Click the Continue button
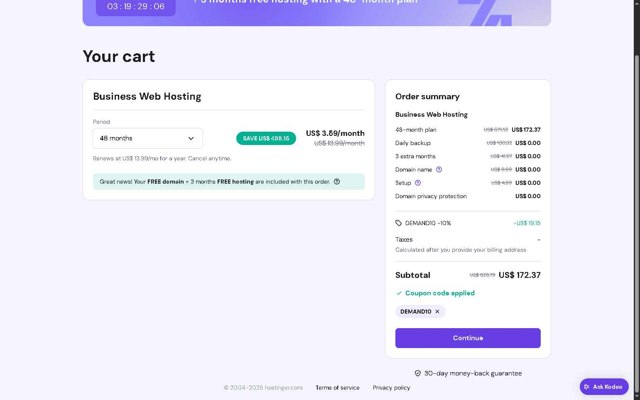Viewport: 640px width, 400px height. (468, 338)
